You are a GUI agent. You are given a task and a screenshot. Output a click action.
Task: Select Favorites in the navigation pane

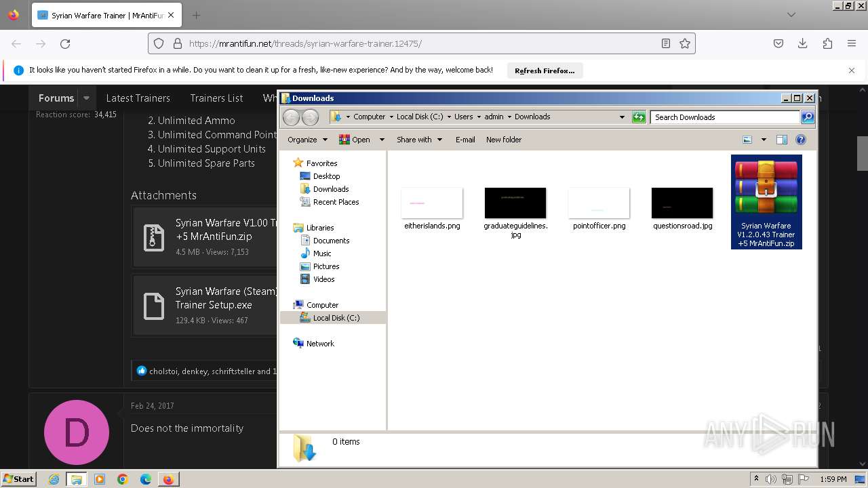pos(321,163)
